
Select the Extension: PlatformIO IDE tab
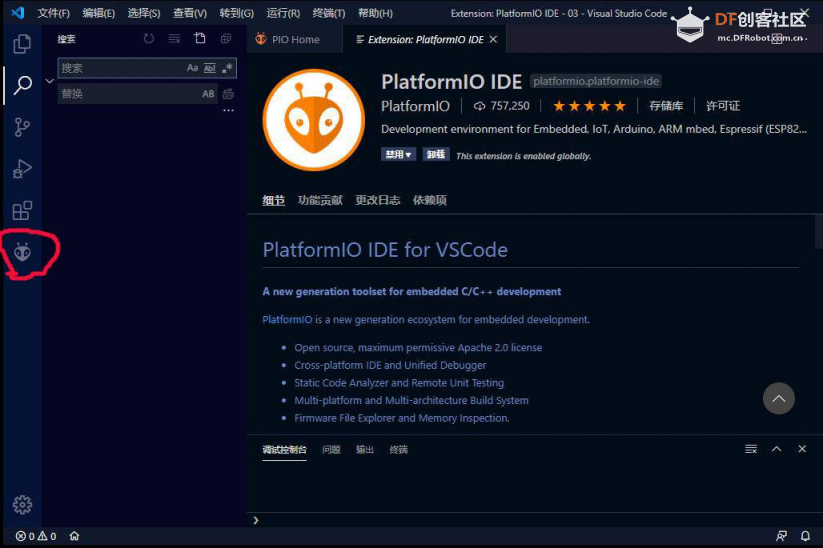point(425,39)
